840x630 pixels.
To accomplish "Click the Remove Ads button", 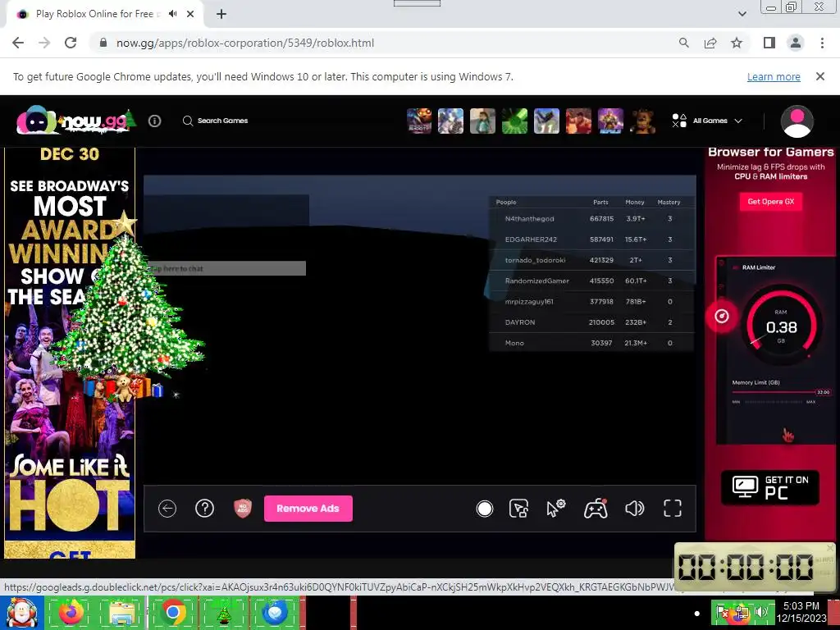I will coord(308,509).
